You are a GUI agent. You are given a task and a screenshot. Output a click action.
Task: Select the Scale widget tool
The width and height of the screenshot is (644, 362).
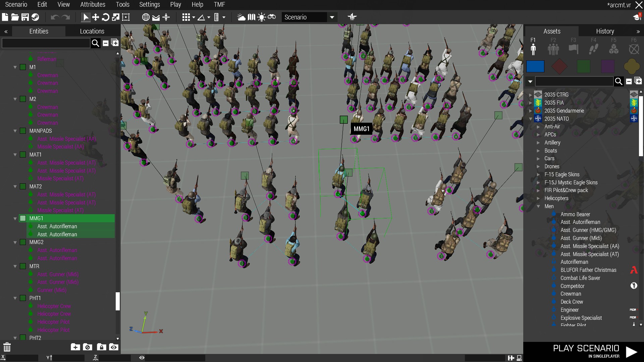point(116,17)
